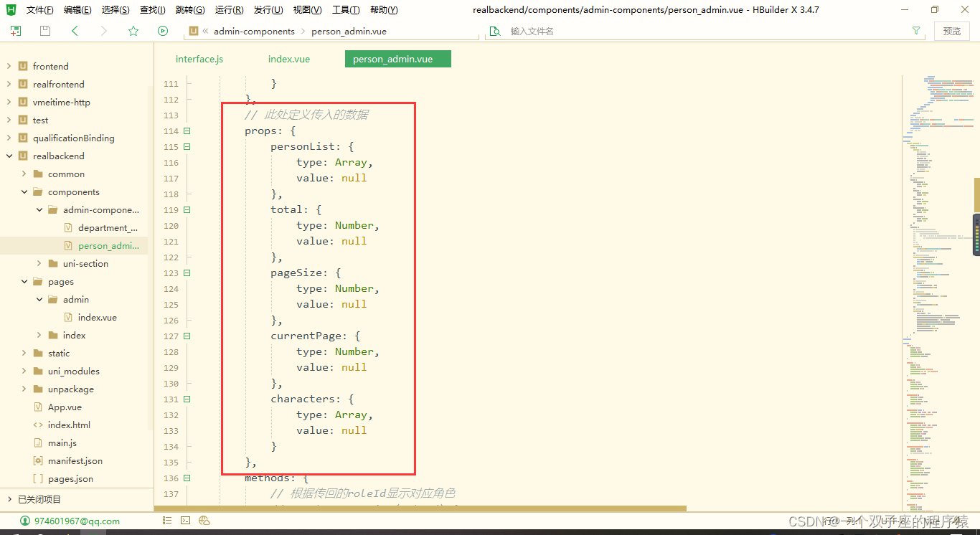
Task: Fold the props block at line 114
Action: click(187, 131)
